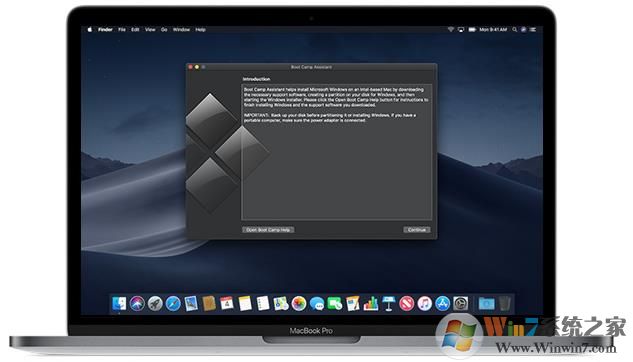
Task: Open FaceTime in the dock
Action: pyautogui.click(x=335, y=303)
